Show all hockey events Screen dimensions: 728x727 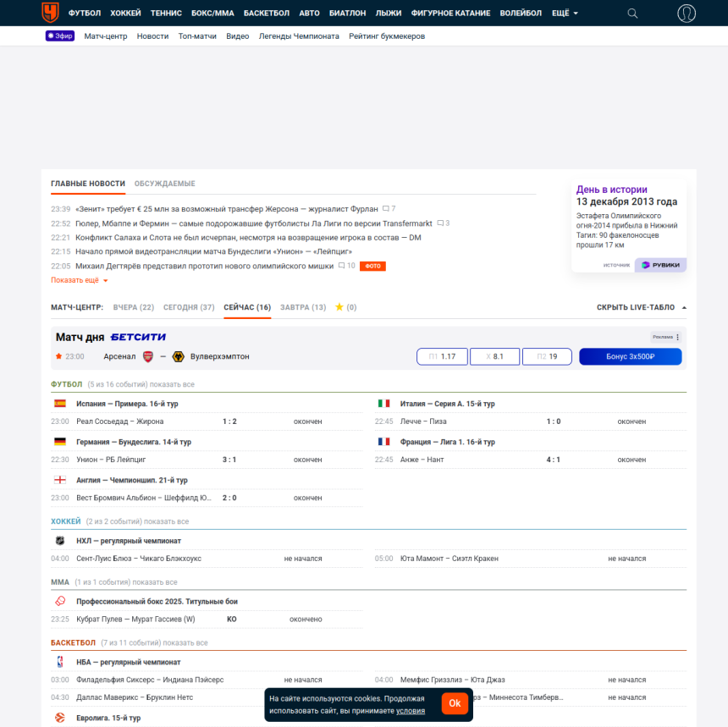pos(166,521)
